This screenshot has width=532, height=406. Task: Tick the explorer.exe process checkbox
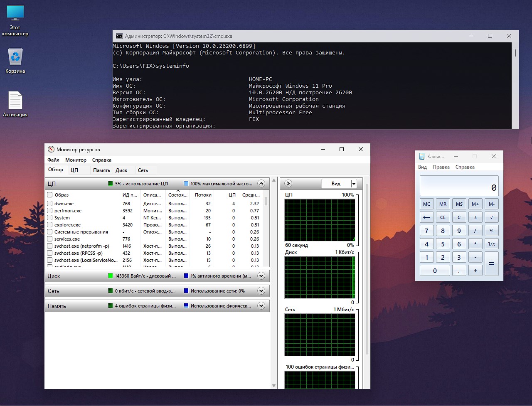click(x=50, y=225)
